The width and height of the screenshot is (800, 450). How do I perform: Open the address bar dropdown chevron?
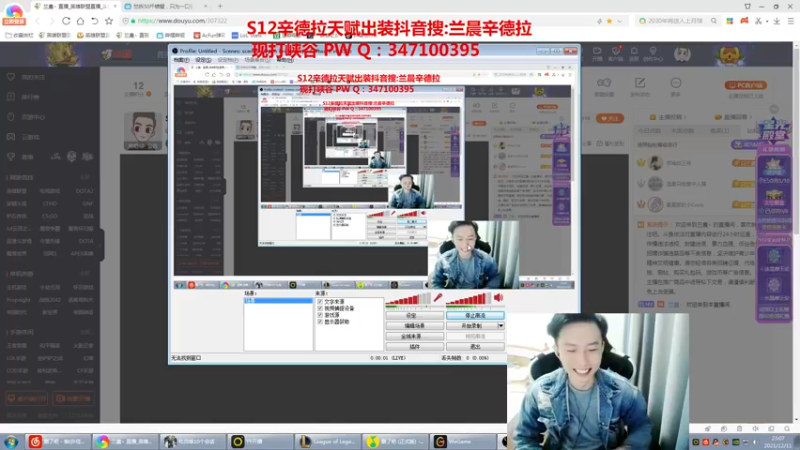(620, 21)
